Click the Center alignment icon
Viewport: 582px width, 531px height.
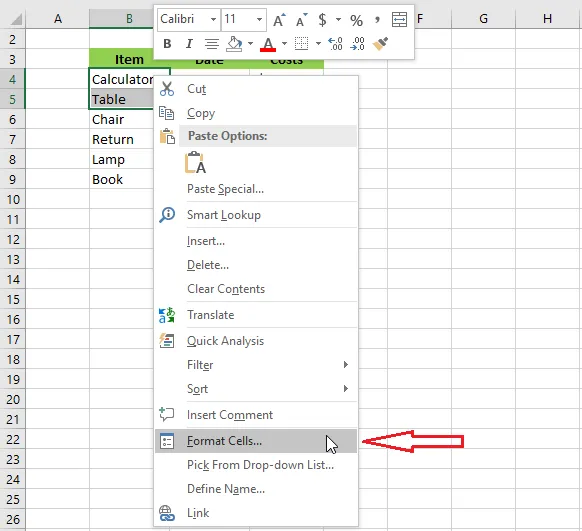pos(212,44)
